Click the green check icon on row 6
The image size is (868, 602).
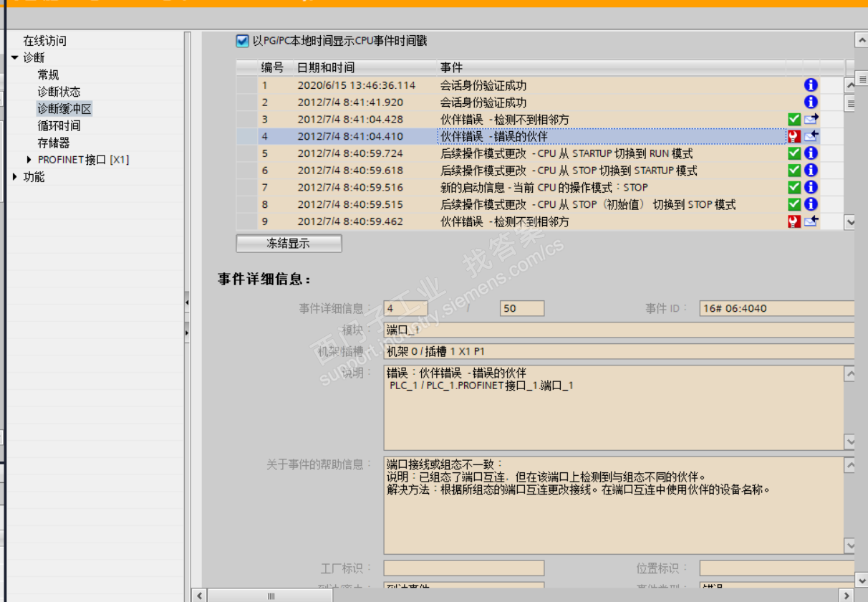coord(794,171)
